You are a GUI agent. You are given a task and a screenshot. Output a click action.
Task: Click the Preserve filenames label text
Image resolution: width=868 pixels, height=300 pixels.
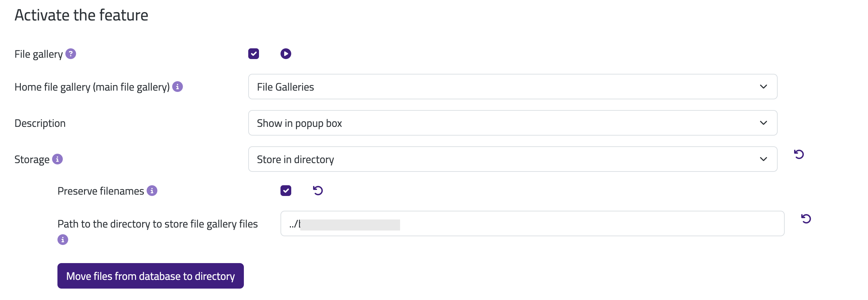coord(100,191)
